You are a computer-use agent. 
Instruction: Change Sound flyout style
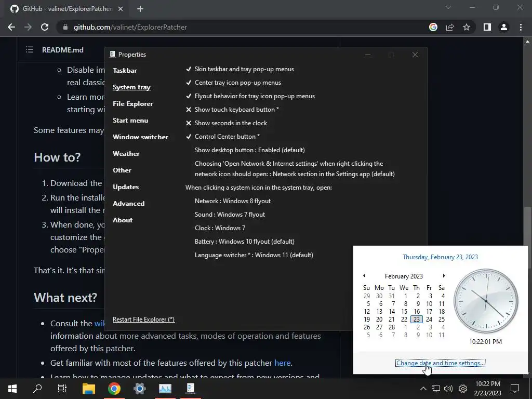point(230,215)
